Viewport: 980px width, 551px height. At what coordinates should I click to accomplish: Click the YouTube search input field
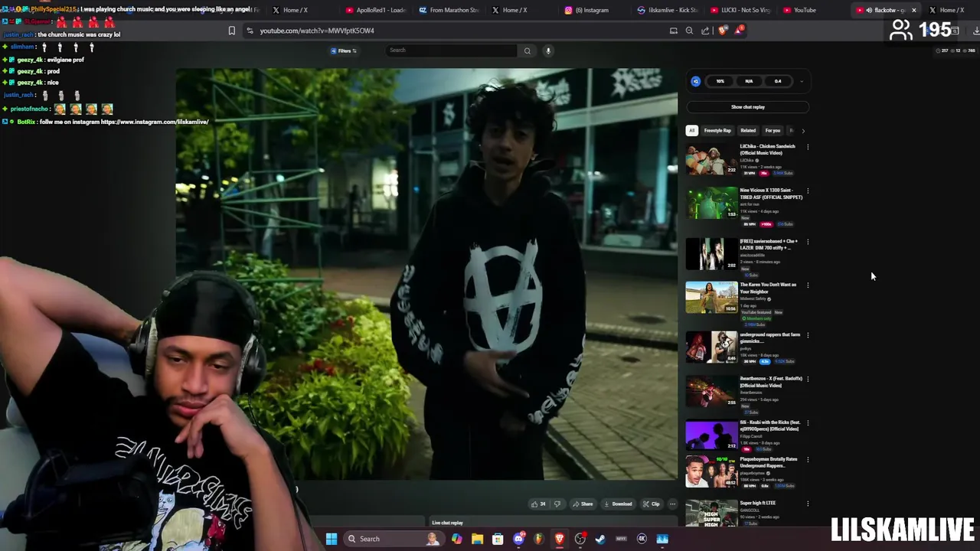[x=452, y=51]
